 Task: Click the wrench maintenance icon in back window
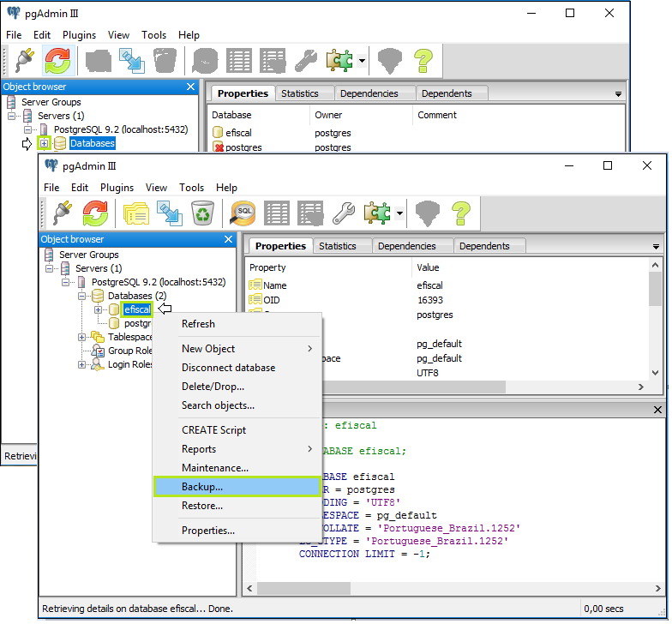305,60
